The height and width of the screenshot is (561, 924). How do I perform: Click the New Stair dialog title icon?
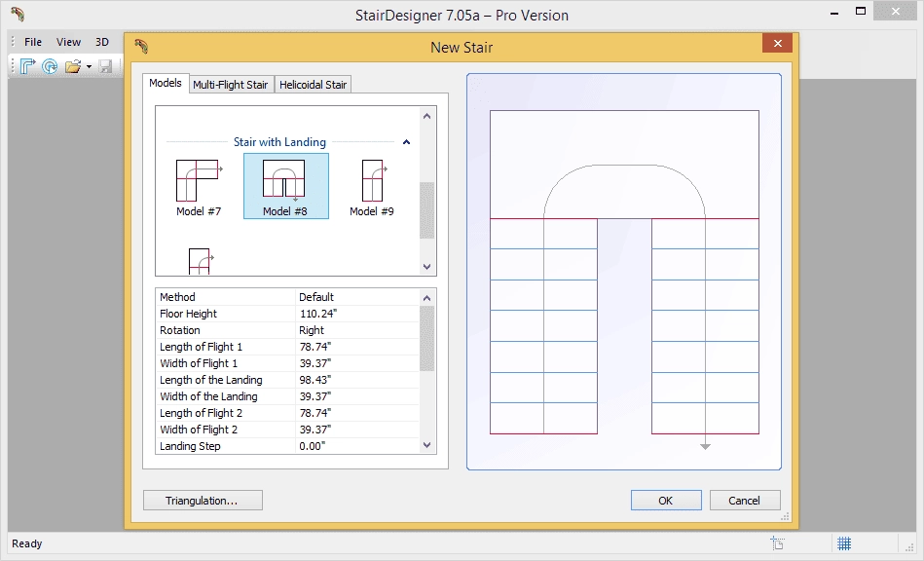pos(141,46)
